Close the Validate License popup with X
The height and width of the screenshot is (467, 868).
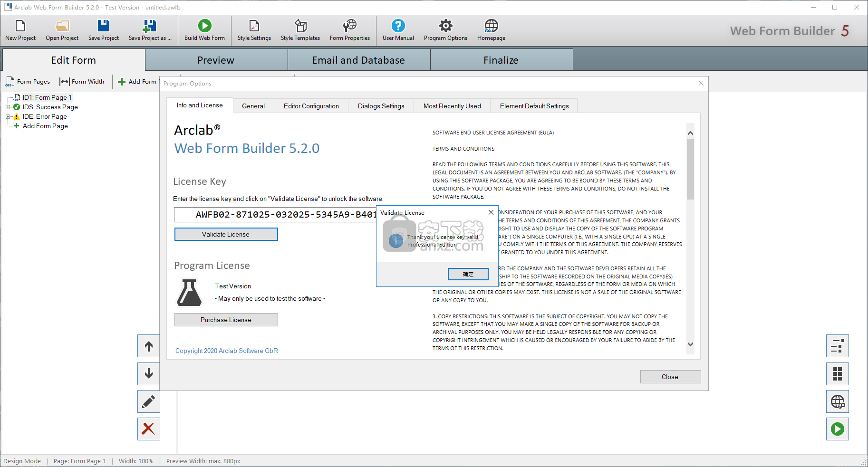pyautogui.click(x=491, y=212)
